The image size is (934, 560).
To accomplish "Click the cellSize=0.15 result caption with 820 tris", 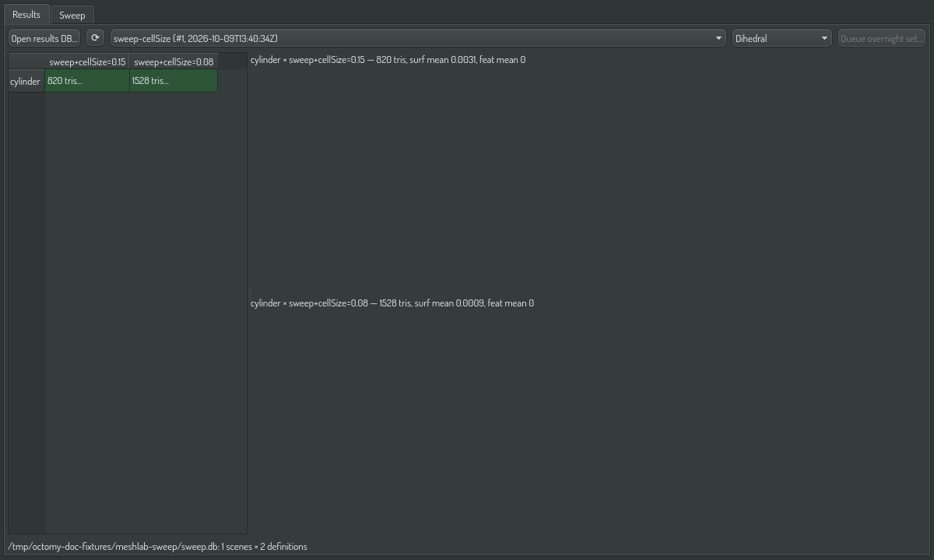I will click(x=388, y=60).
